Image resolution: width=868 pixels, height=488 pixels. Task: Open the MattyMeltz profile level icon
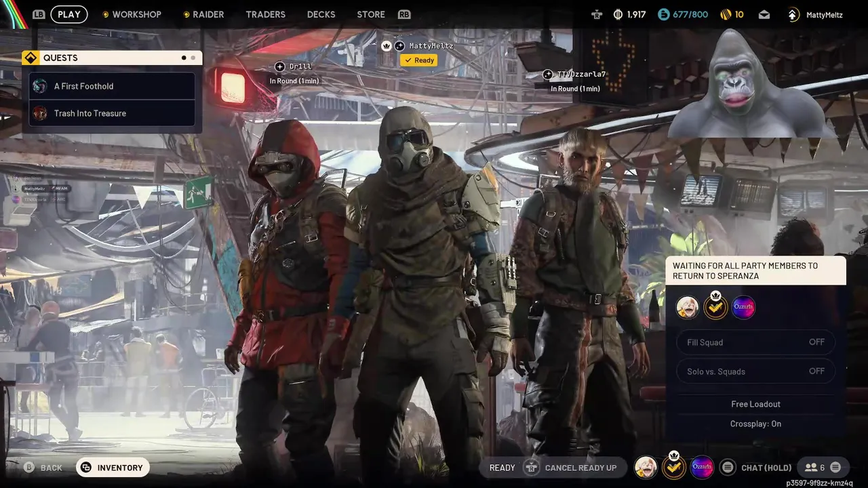pos(793,14)
